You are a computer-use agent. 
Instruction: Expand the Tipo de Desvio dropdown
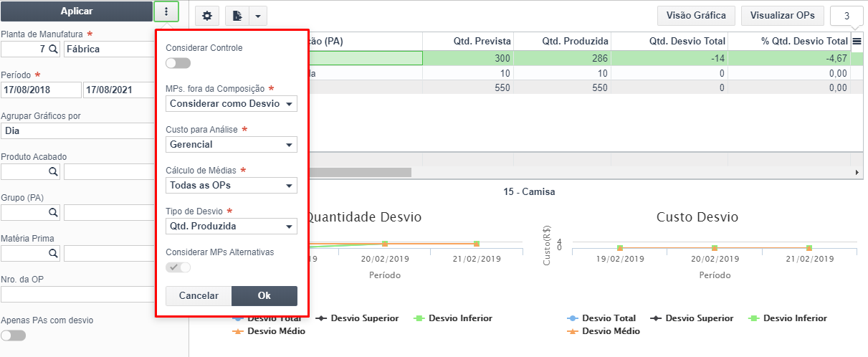(x=232, y=227)
